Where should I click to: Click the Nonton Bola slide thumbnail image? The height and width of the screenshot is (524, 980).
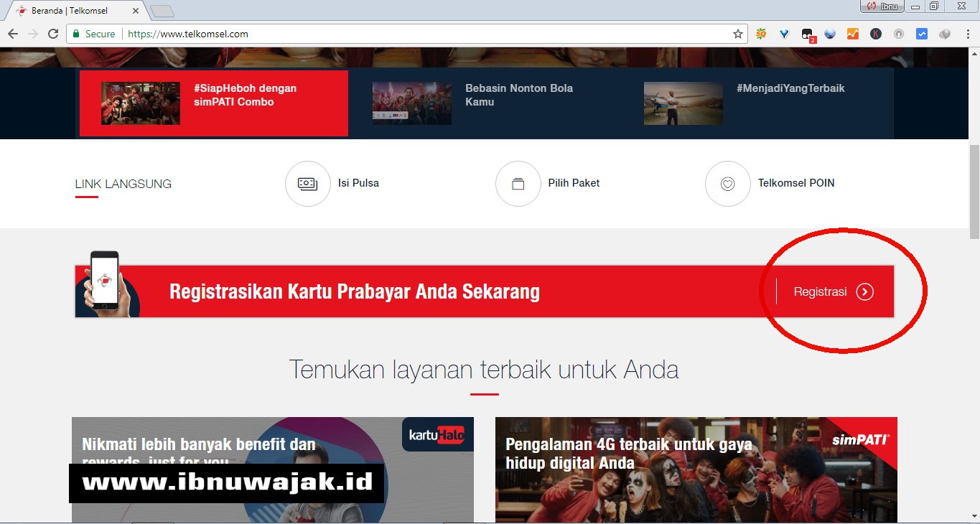(x=412, y=103)
